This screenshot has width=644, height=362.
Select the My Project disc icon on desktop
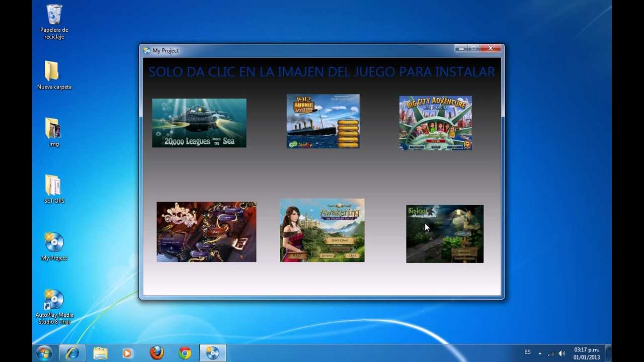click(x=54, y=246)
